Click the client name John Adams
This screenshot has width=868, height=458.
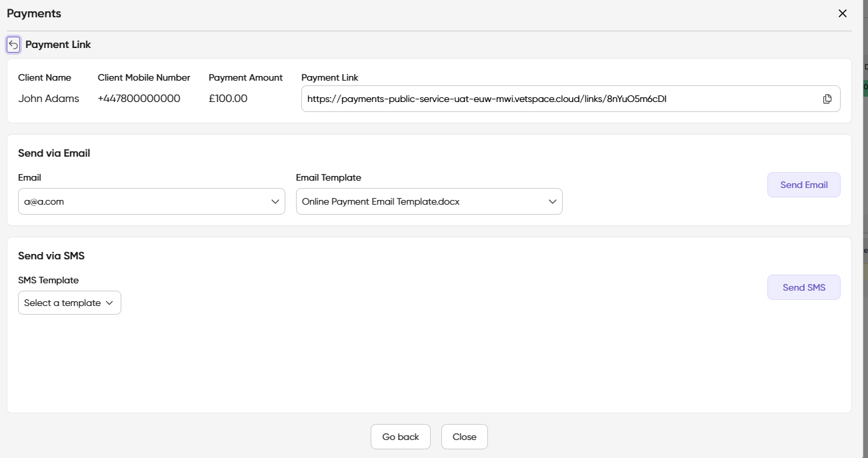[x=49, y=99]
